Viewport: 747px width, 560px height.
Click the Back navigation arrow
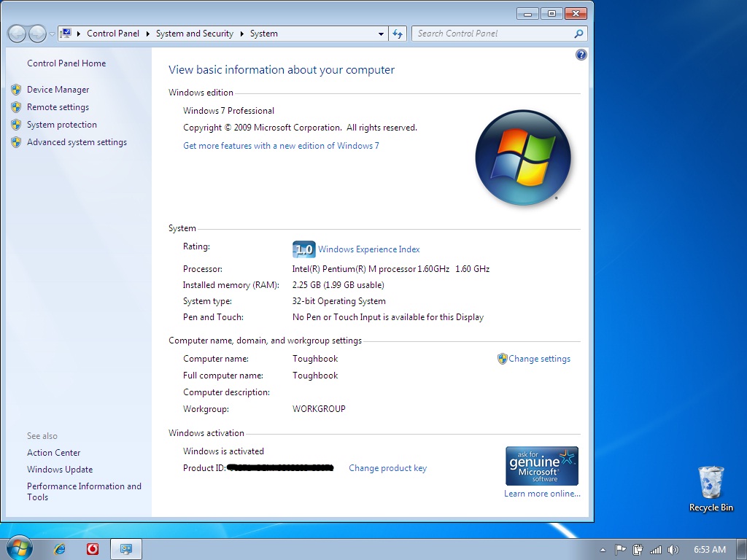[17, 34]
